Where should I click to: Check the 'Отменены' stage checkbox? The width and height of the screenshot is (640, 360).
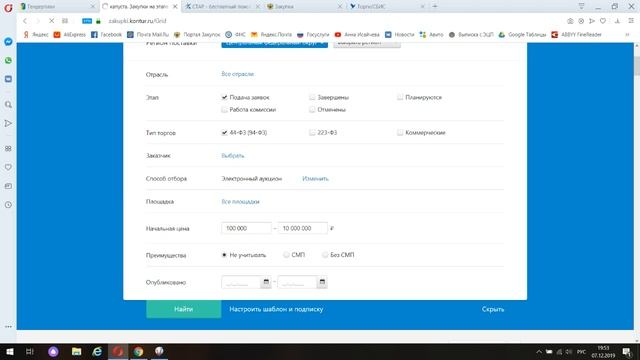(x=312, y=109)
